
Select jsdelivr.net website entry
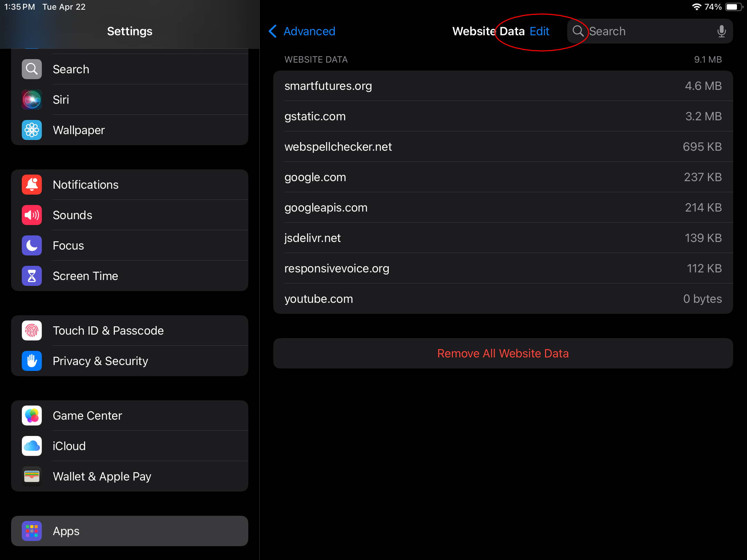coord(503,238)
